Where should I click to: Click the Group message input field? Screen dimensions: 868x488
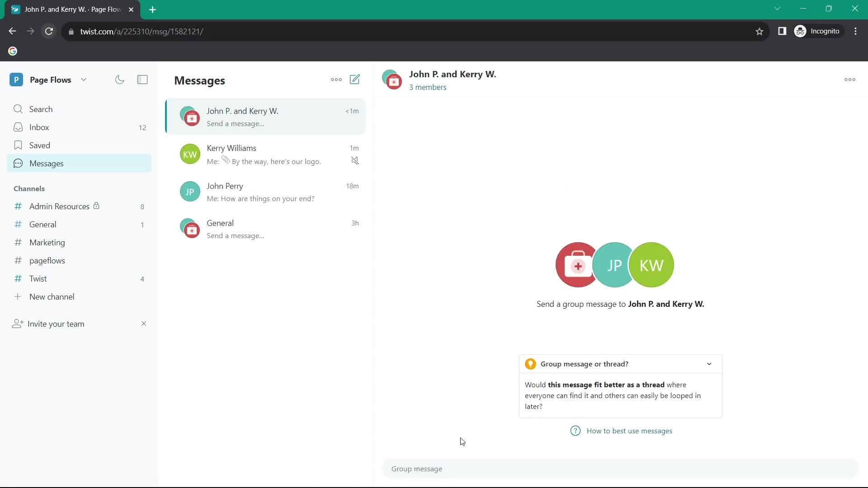(x=623, y=469)
